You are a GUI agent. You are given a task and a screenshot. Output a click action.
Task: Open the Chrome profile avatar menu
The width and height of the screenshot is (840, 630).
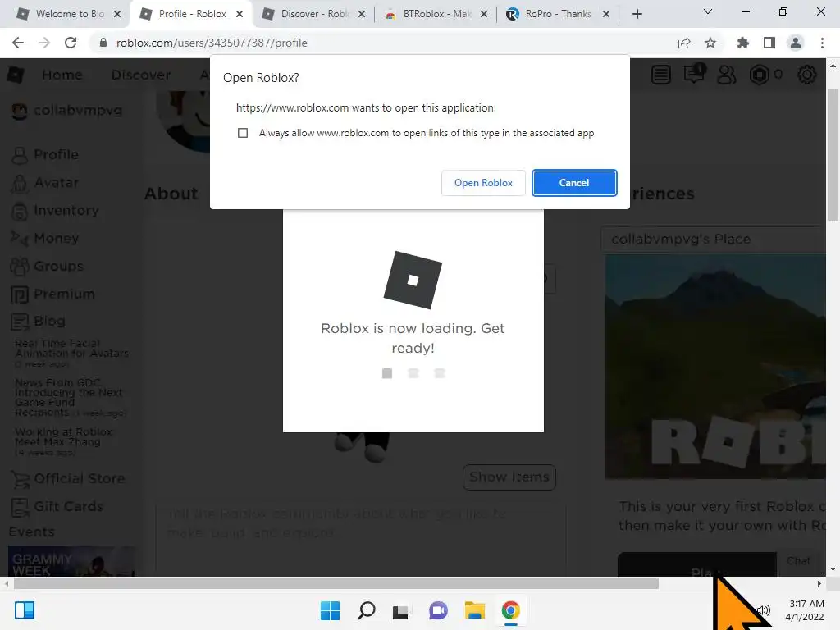tap(796, 43)
